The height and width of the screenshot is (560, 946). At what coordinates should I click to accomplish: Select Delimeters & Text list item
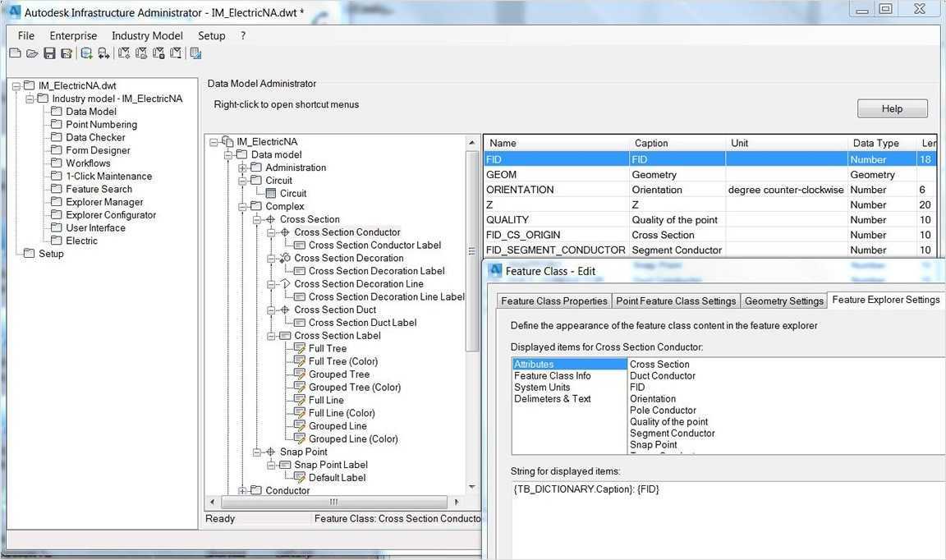(x=553, y=399)
